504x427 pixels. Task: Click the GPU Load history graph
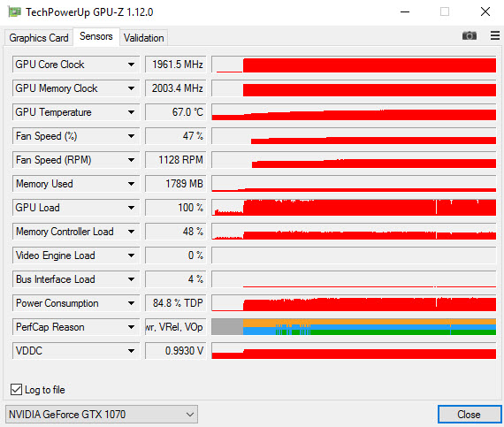tap(354, 208)
